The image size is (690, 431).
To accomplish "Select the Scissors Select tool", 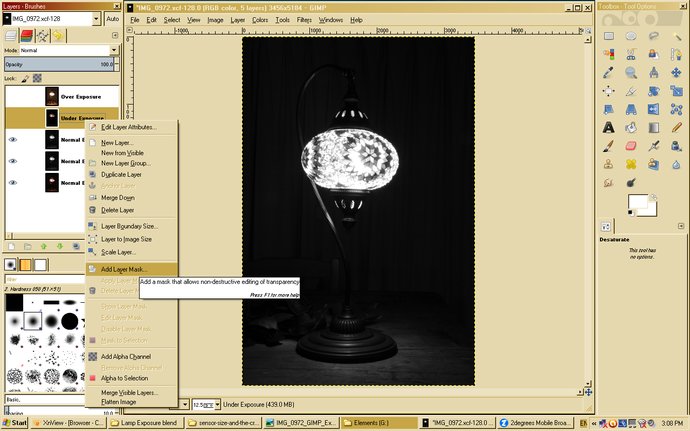I will [631, 54].
